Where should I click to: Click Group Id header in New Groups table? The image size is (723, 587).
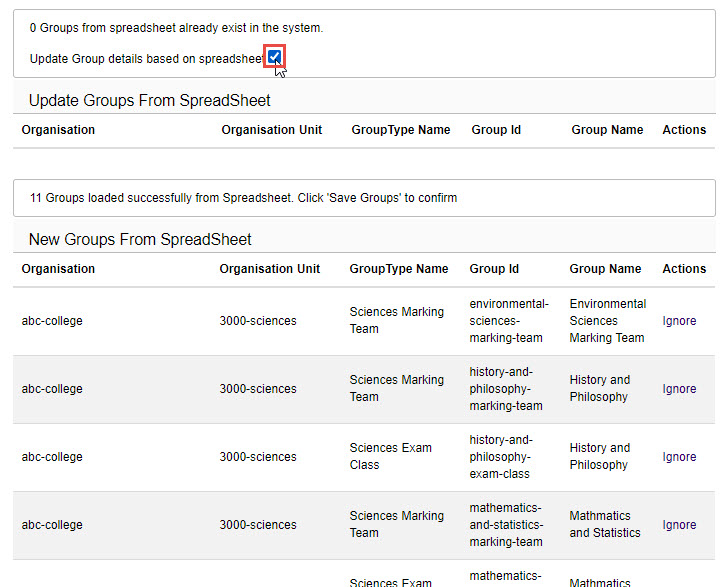point(494,269)
